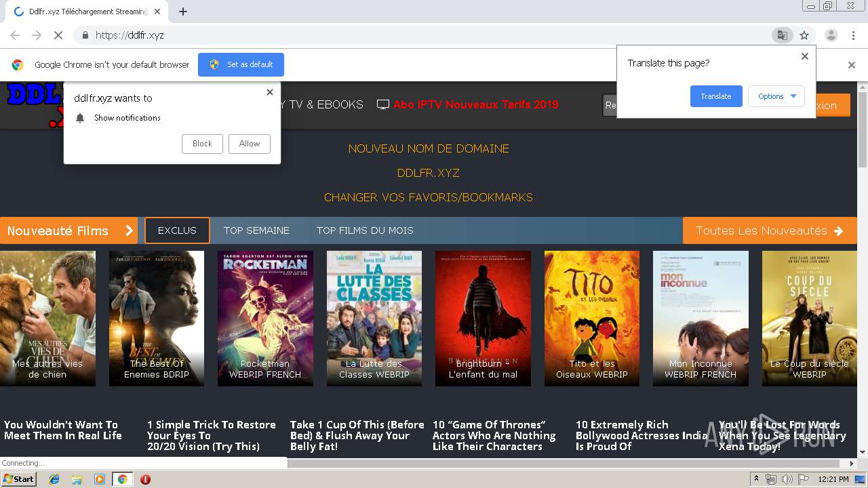Click the network tray icon
The height and width of the screenshot is (488, 868).
(771, 479)
